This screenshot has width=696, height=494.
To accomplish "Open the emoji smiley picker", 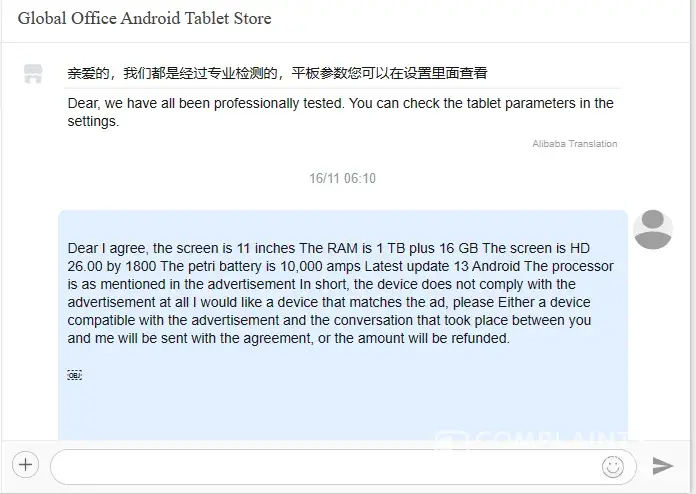I will tap(613, 466).
